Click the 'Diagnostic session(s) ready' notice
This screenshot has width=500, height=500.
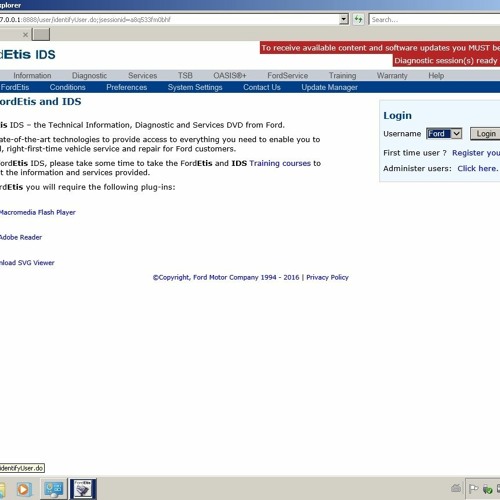click(x=446, y=60)
